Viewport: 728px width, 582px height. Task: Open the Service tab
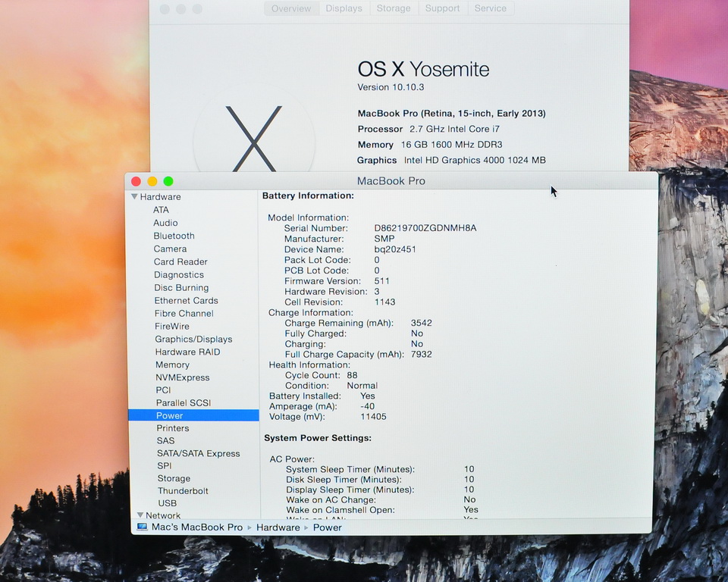(x=491, y=8)
